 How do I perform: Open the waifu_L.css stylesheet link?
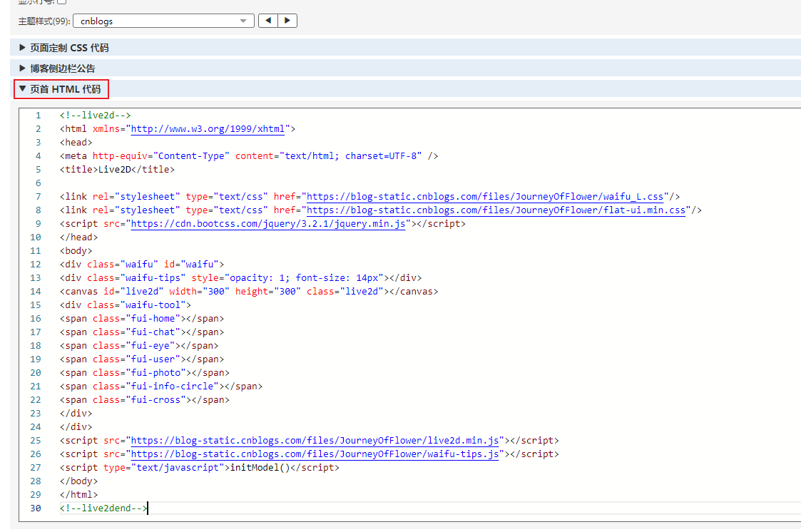485,197
